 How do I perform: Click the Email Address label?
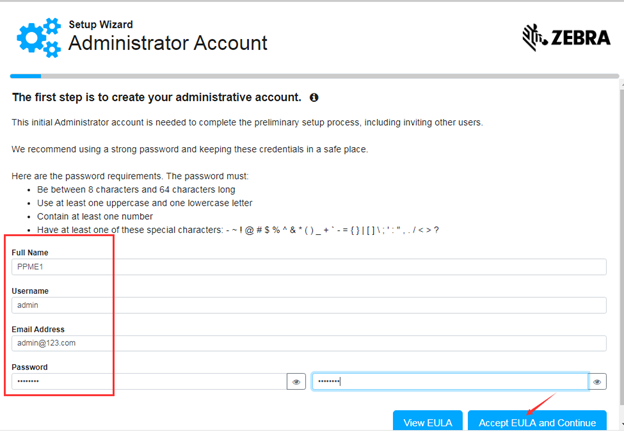(38, 329)
